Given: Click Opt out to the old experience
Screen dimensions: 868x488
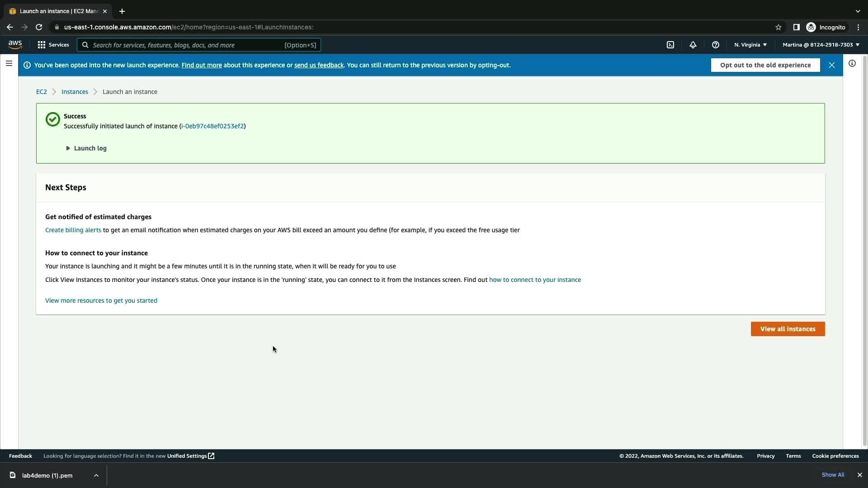Looking at the screenshot, I should [x=765, y=65].
